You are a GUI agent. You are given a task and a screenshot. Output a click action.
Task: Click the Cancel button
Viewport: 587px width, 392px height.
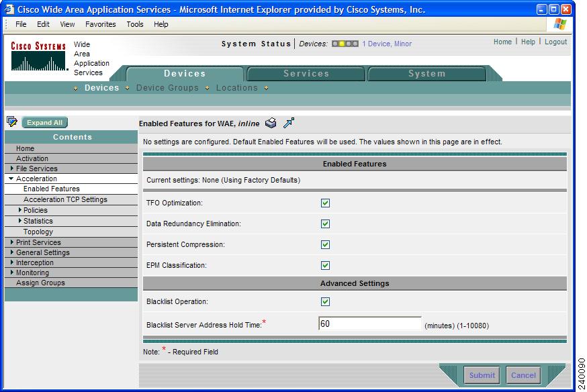pyautogui.click(x=523, y=375)
